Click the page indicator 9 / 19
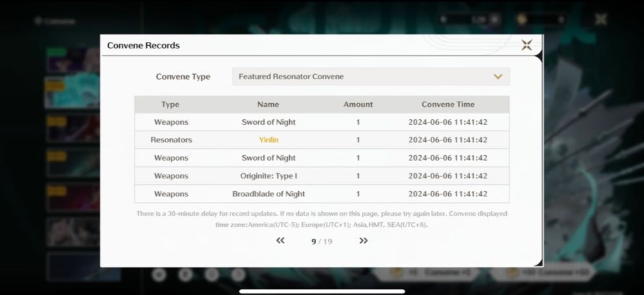 [x=321, y=242]
